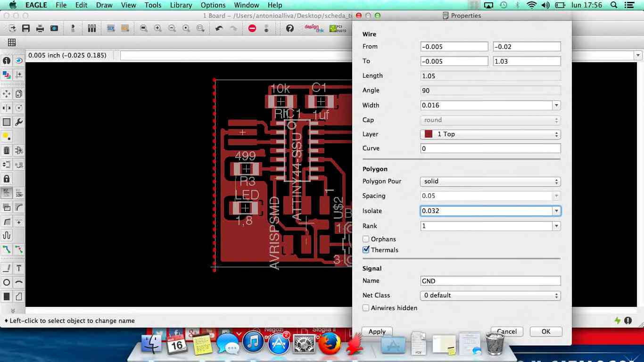Click the To Y field showing 1.03
The width and height of the screenshot is (644, 362).
tap(527, 61)
